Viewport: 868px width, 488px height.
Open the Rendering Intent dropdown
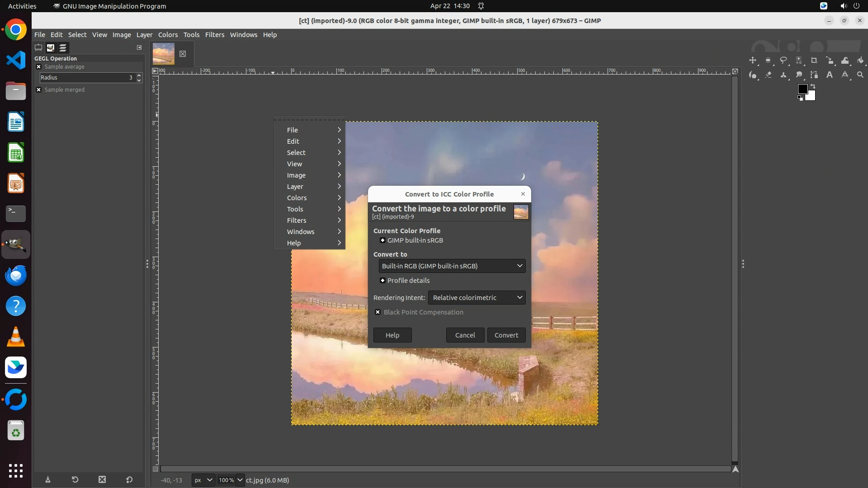476,298
